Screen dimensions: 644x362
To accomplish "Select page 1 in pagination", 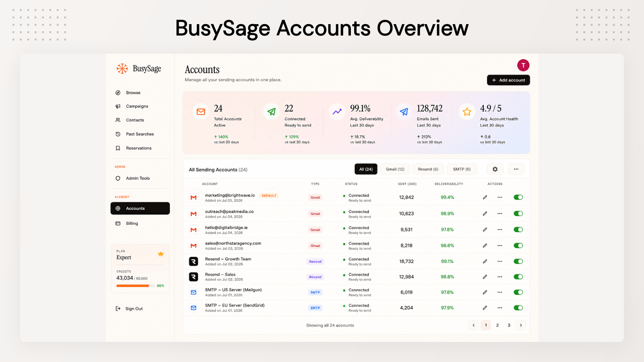I will pyautogui.click(x=486, y=325).
